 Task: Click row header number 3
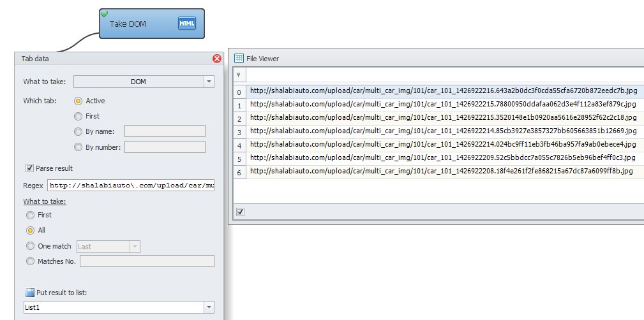click(x=239, y=132)
